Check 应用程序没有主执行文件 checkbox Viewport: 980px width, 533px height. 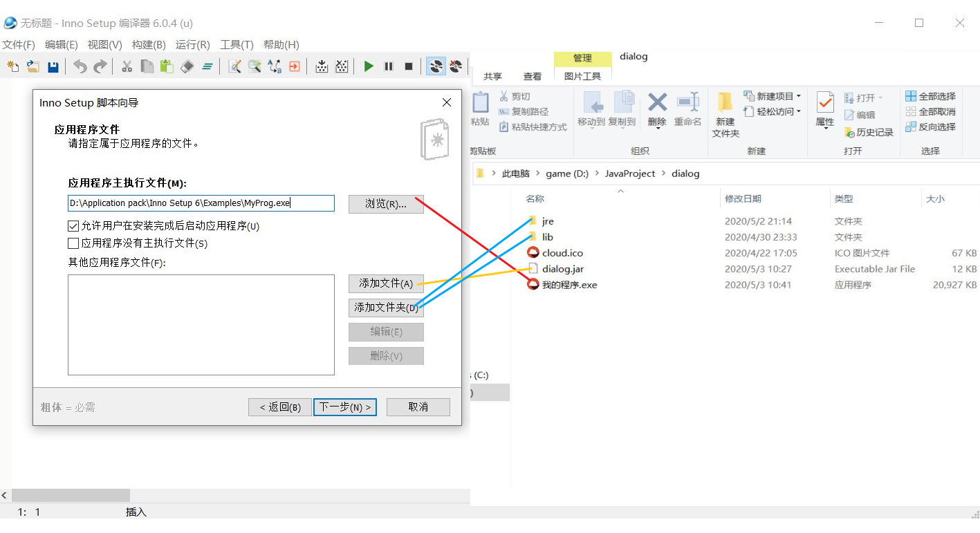pyautogui.click(x=73, y=243)
